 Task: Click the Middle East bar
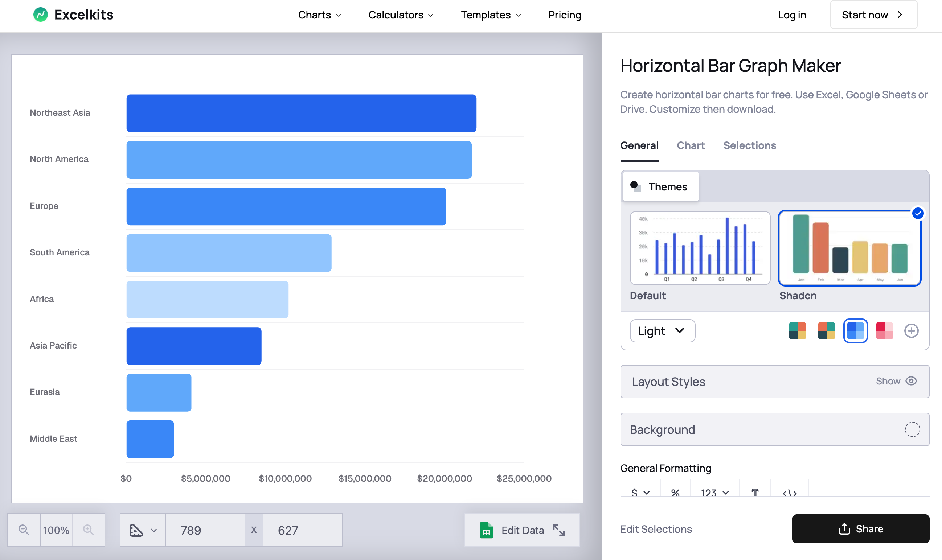coord(150,439)
